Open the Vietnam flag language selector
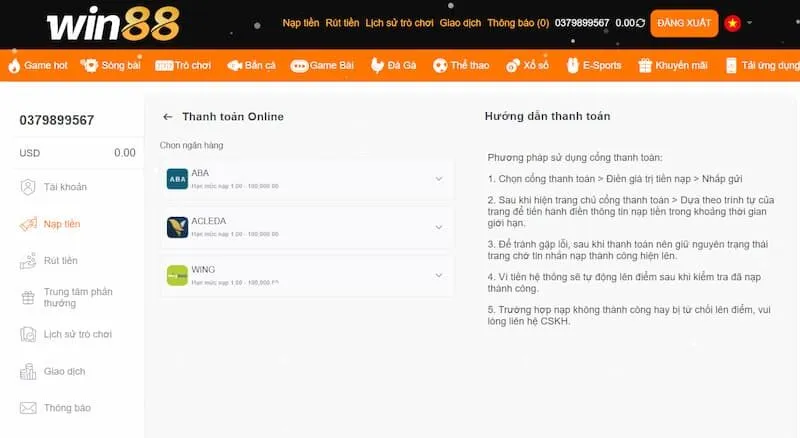The height and width of the screenshot is (438, 800). click(x=733, y=23)
